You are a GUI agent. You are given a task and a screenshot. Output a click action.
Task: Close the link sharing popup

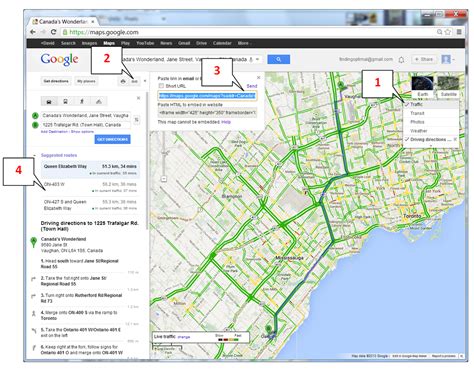[259, 77]
